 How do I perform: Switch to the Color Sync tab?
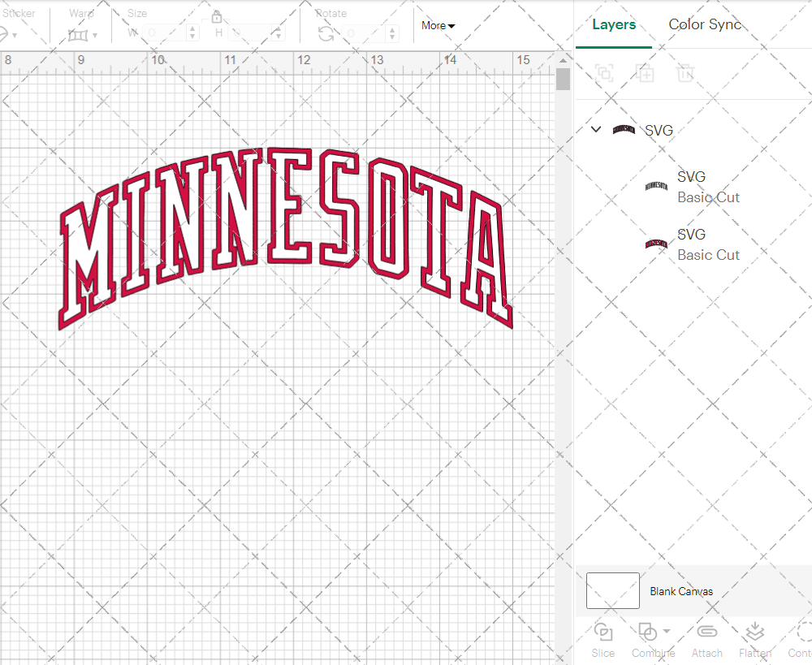pos(705,24)
